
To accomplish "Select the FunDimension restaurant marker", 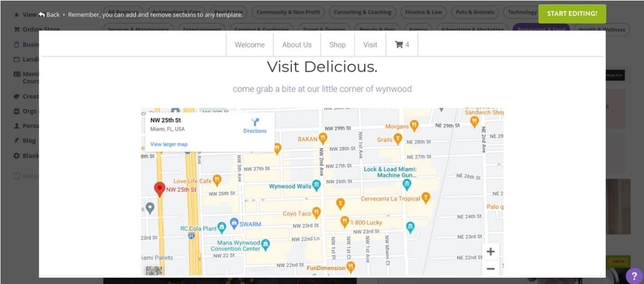I will [351, 266].
